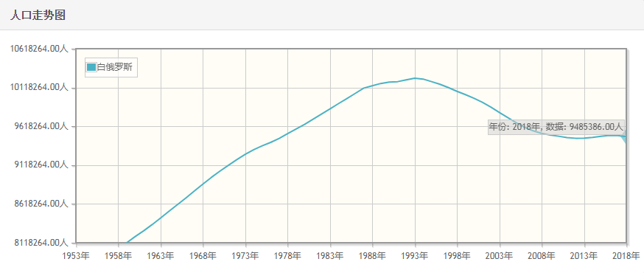The image size is (644, 273).
Task: Click the 人口走势图 panel title
Action: 38,15
